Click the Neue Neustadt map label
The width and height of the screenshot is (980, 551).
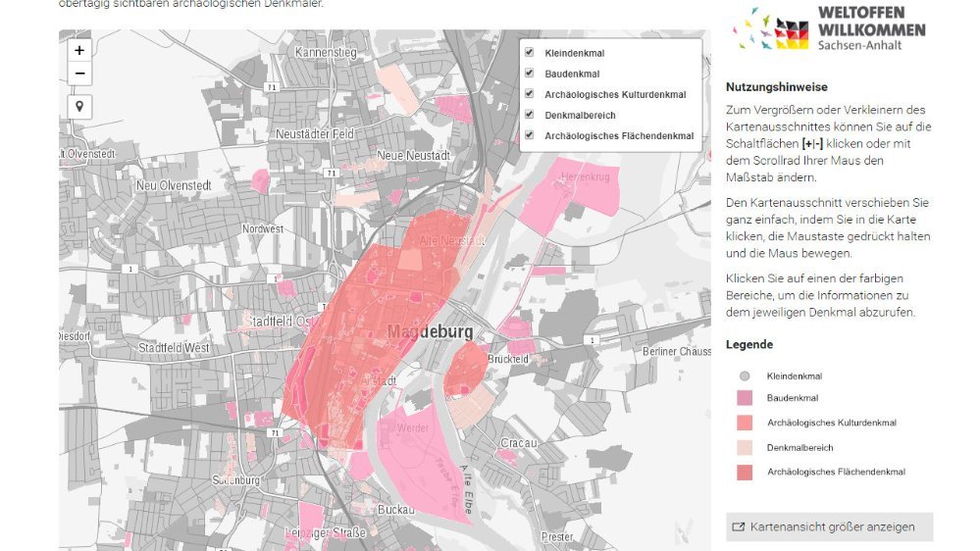[413, 156]
